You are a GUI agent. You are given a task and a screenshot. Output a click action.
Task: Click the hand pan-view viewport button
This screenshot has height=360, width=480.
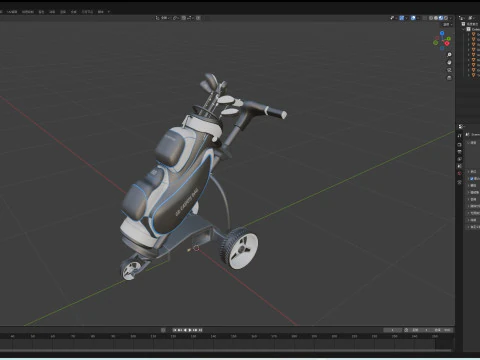coord(449,62)
